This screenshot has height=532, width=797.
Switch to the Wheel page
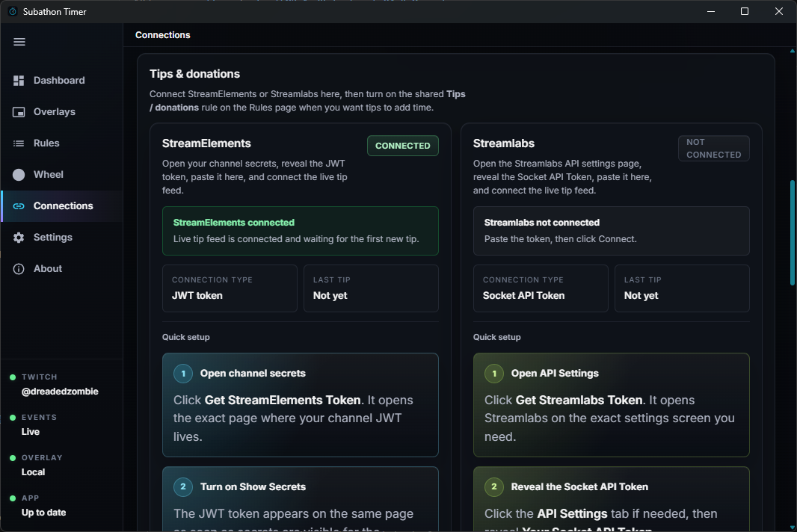point(61,175)
